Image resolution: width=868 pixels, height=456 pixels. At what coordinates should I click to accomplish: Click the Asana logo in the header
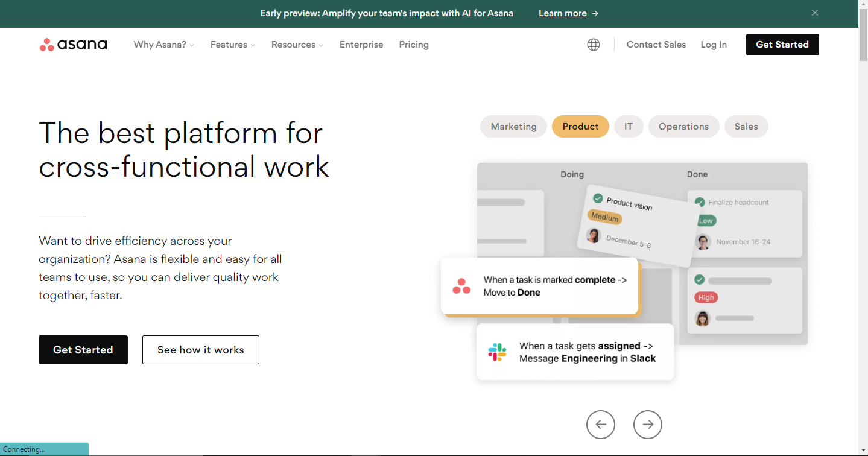tap(73, 45)
